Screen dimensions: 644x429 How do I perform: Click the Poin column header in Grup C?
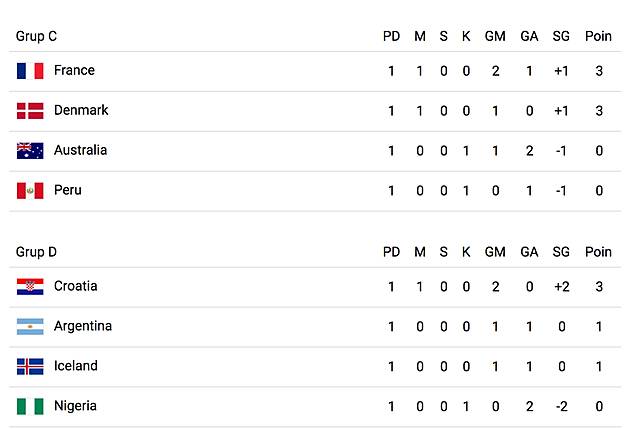coord(598,36)
